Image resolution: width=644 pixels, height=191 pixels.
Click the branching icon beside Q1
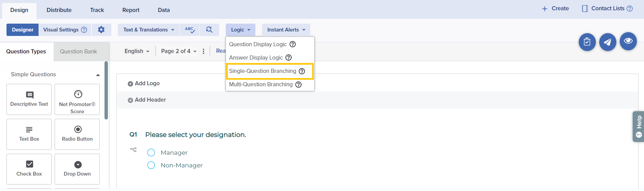pos(133,150)
